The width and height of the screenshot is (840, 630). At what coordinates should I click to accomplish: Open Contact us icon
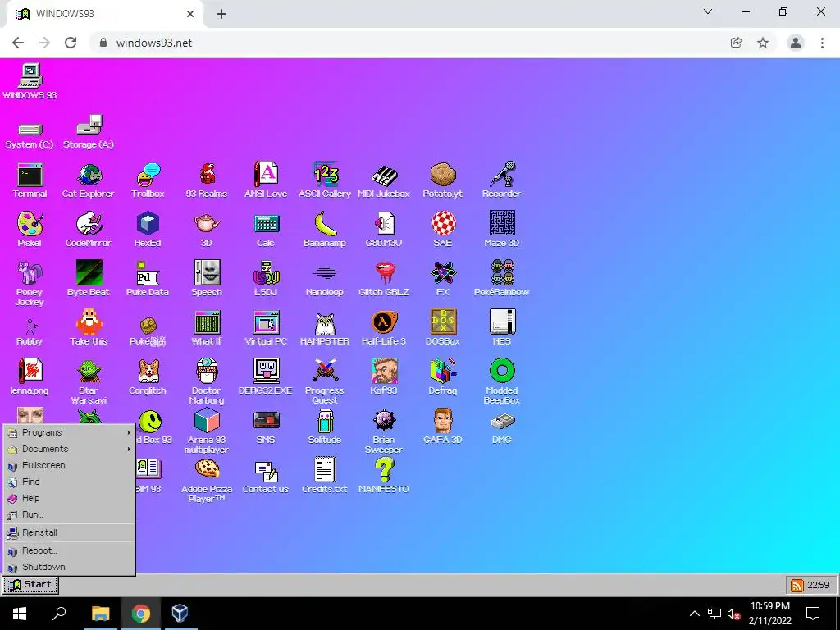[266, 475]
